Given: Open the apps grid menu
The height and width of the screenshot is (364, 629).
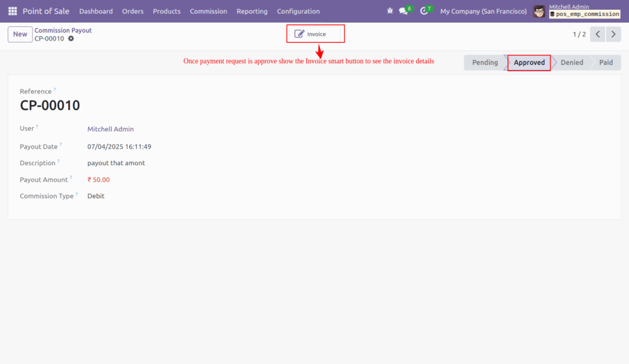Looking at the screenshot, I should (x=12, y=10).
